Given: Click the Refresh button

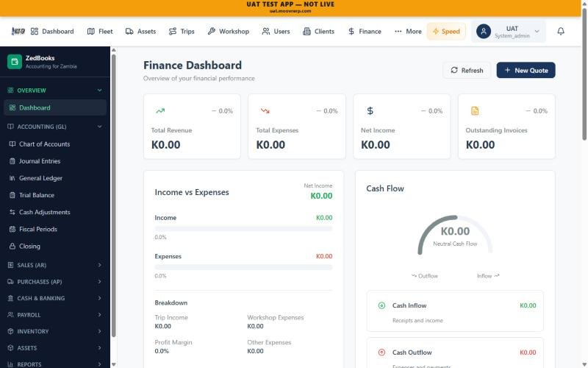Looking at the screenshot, I should 467,70.
